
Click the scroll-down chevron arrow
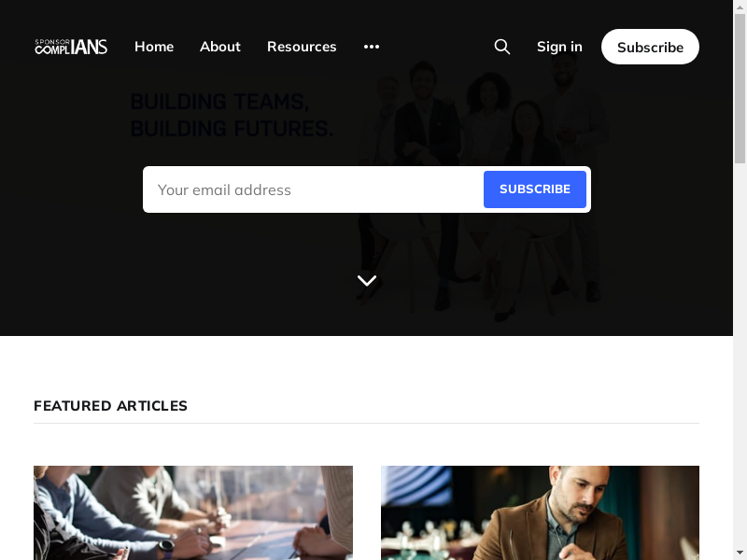tap(366, 281)
